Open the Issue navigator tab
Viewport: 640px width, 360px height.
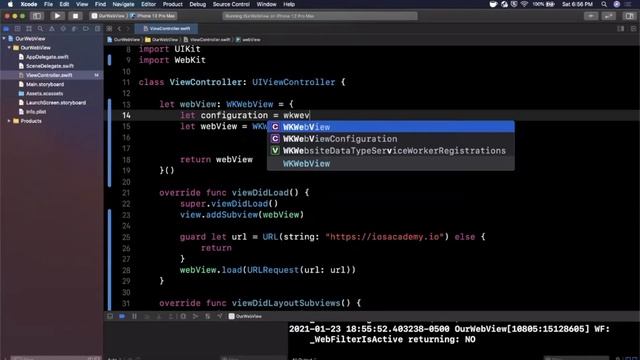click(52, 29)
